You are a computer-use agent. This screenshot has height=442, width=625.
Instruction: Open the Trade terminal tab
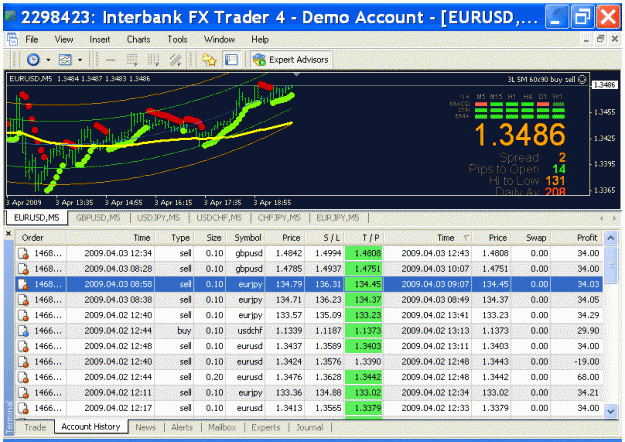[35, 427]
